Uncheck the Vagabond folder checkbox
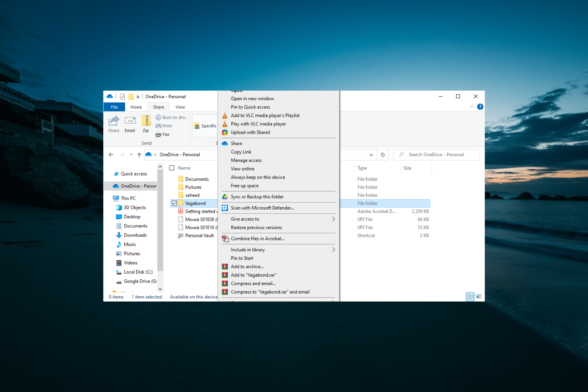 174,203
